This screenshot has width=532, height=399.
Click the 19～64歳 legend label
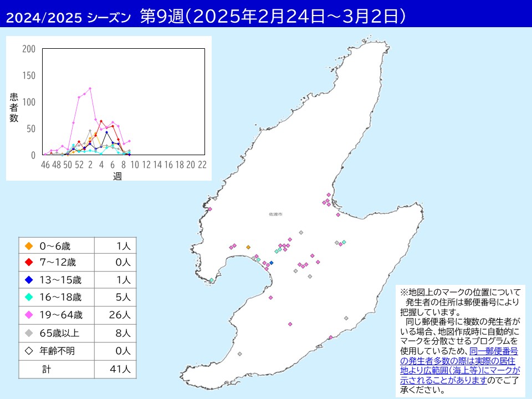(x=61, y=315)
